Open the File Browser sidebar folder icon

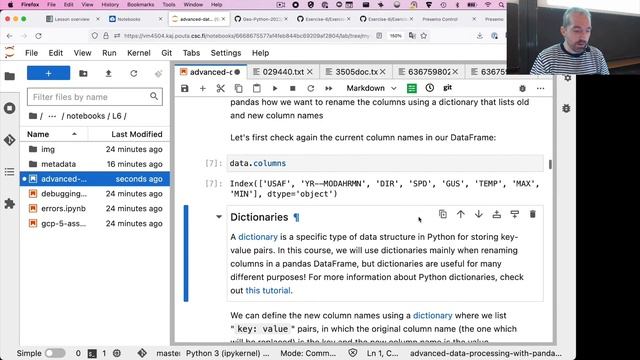pyautogui.click(x=10, y=76)
